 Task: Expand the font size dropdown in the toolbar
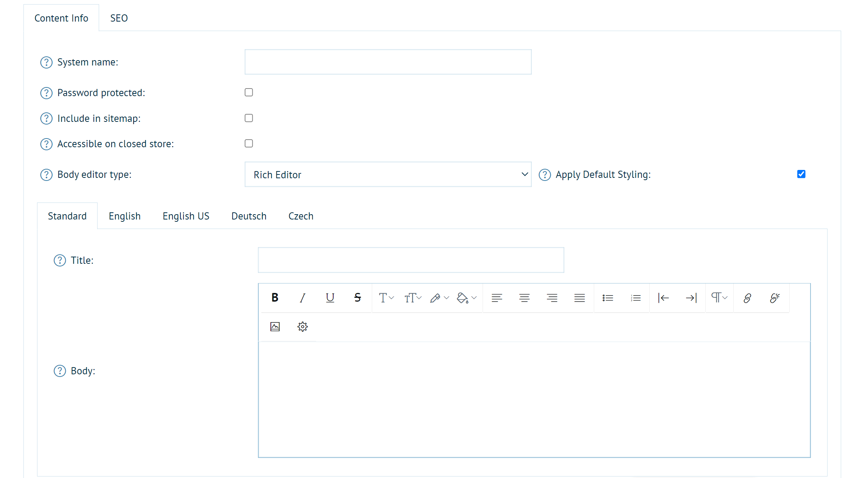[413, 298]
